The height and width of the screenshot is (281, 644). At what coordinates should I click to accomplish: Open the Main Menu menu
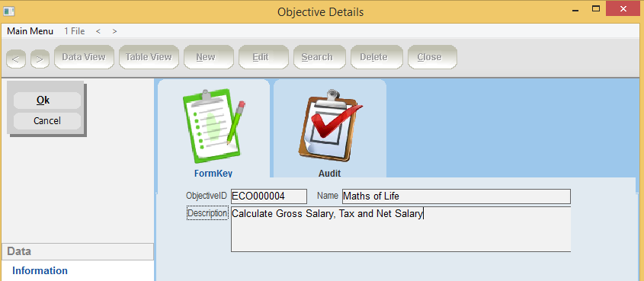click(30, 31)
